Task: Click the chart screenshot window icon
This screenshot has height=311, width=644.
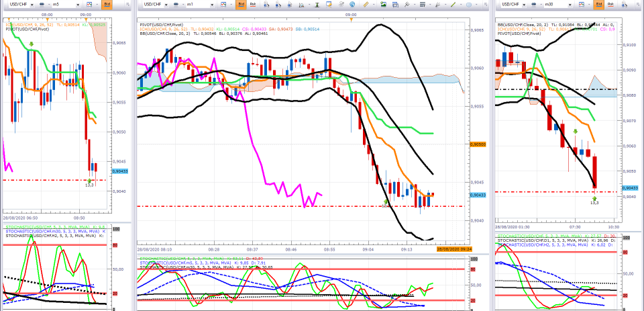Action: pos(395,4)
